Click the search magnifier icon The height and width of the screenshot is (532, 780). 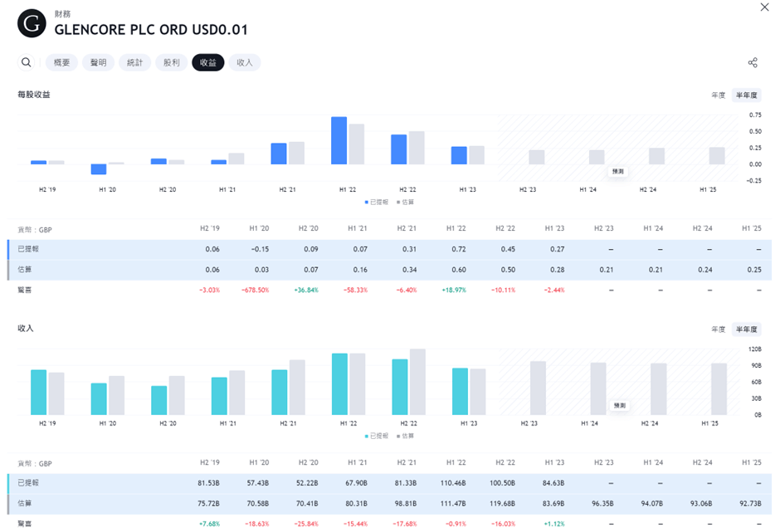pos(27,62)
